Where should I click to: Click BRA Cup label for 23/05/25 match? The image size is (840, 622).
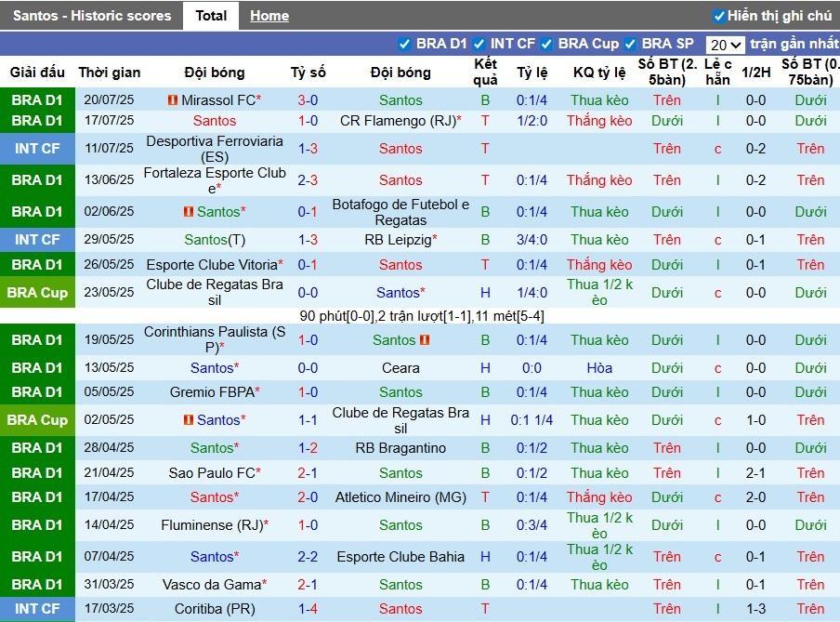click(x=37, y=293)
